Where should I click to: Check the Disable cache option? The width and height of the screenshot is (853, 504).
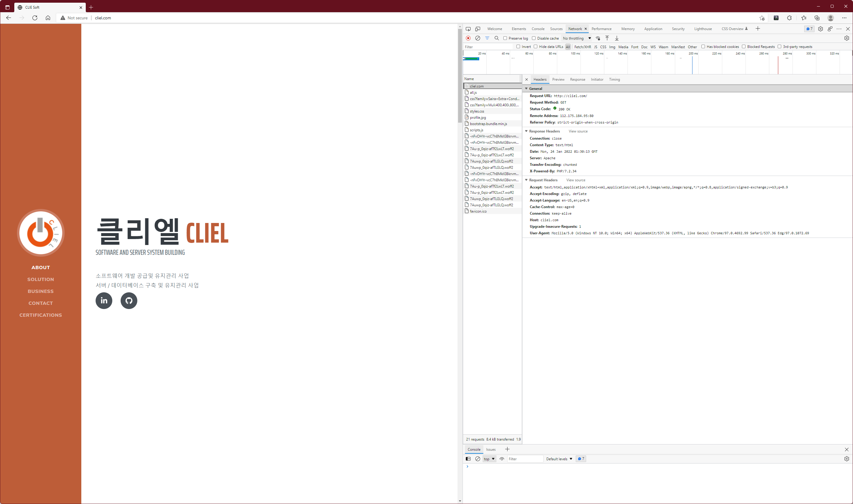[534, 38]
